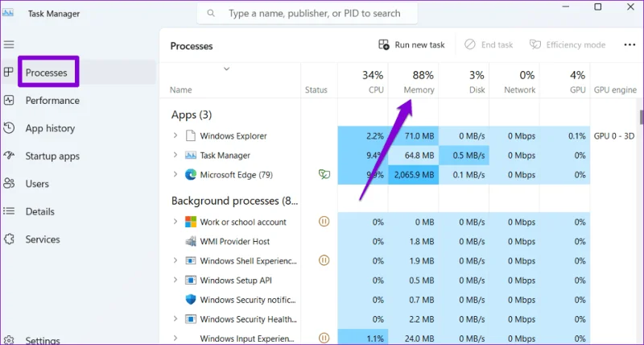Screen dimensions: 644x345
Task: Click Run new task button
Action: [x=411, y=45]
